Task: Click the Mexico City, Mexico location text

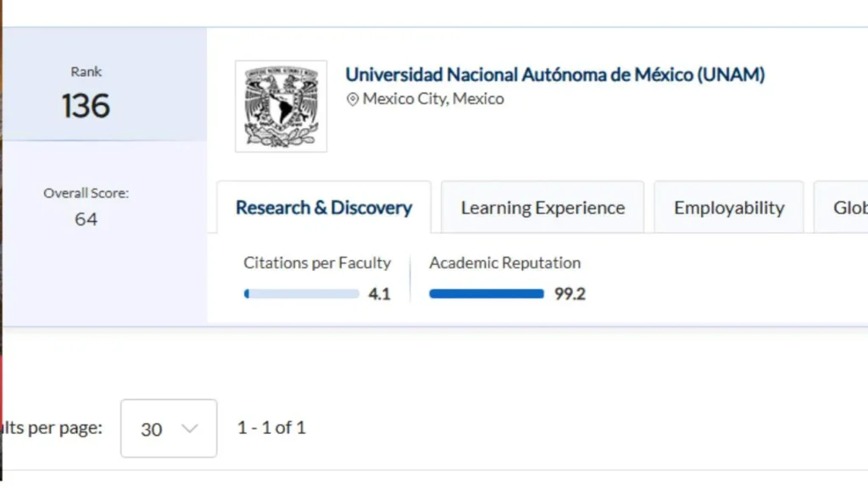Action: pos(433,98)
